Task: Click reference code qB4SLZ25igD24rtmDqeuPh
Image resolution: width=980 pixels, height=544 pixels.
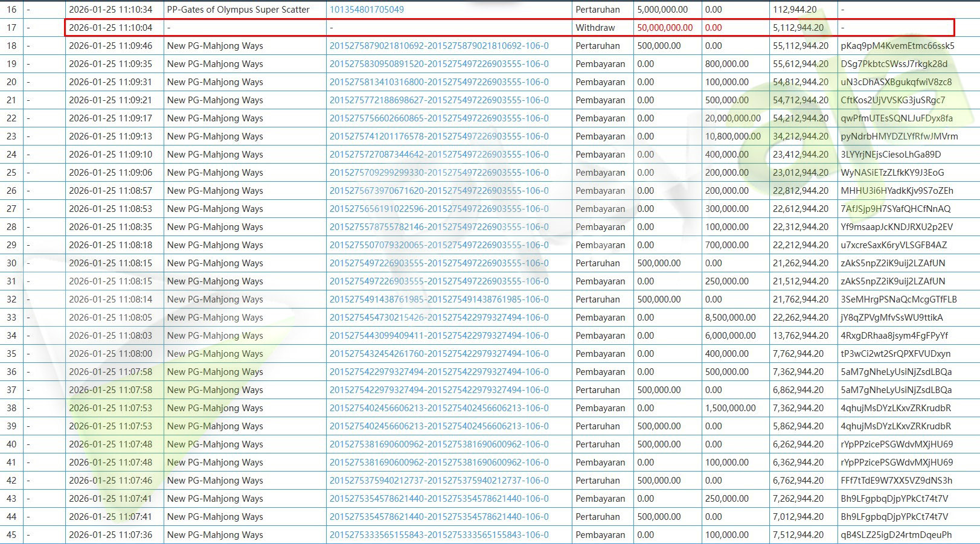Action: tap(895, 535)
